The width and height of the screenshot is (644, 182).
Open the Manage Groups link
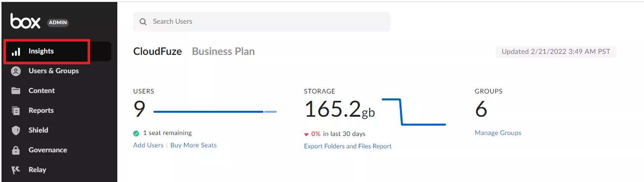pos(498,133)
